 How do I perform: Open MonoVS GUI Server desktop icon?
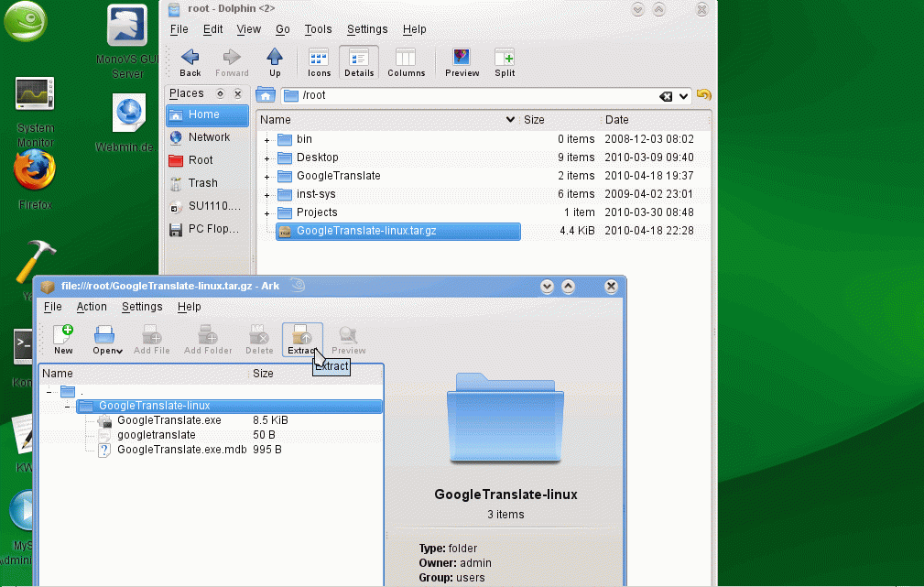(127, 41)
